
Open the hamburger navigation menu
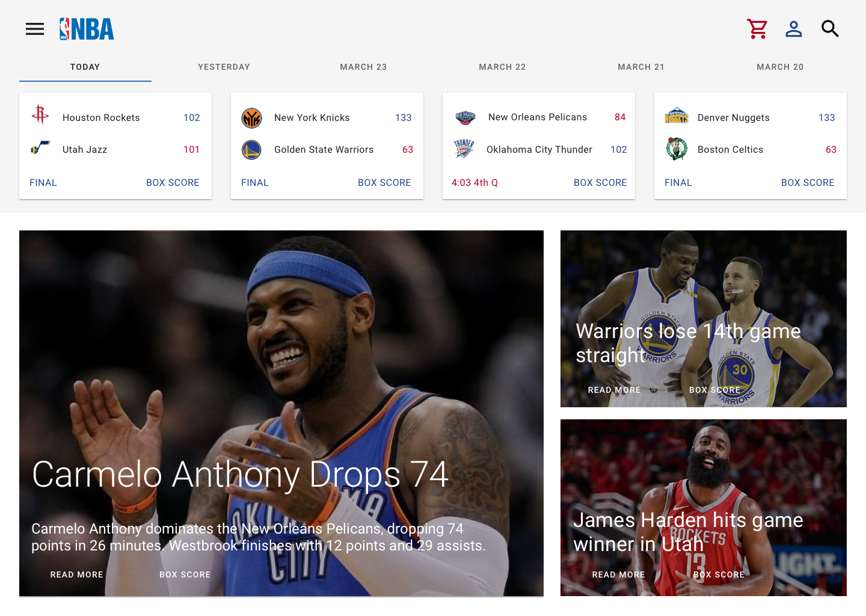pyautogui.click(x=35, y=29)
